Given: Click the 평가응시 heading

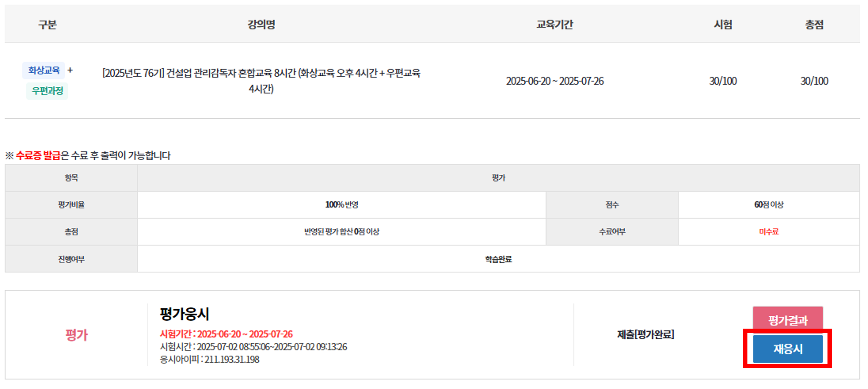Looking at the screenshot, I should coord(184,314).
